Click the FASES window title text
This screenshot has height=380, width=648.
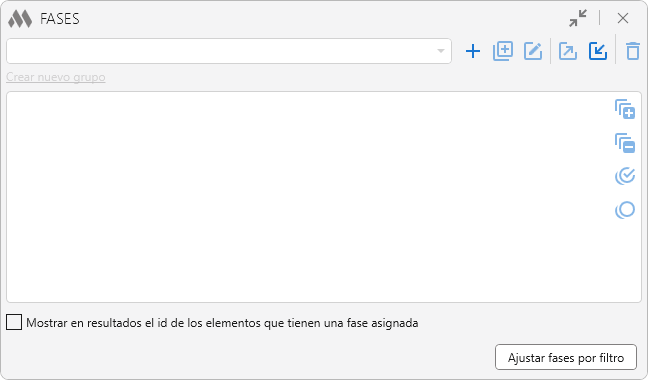pos(60,19)
